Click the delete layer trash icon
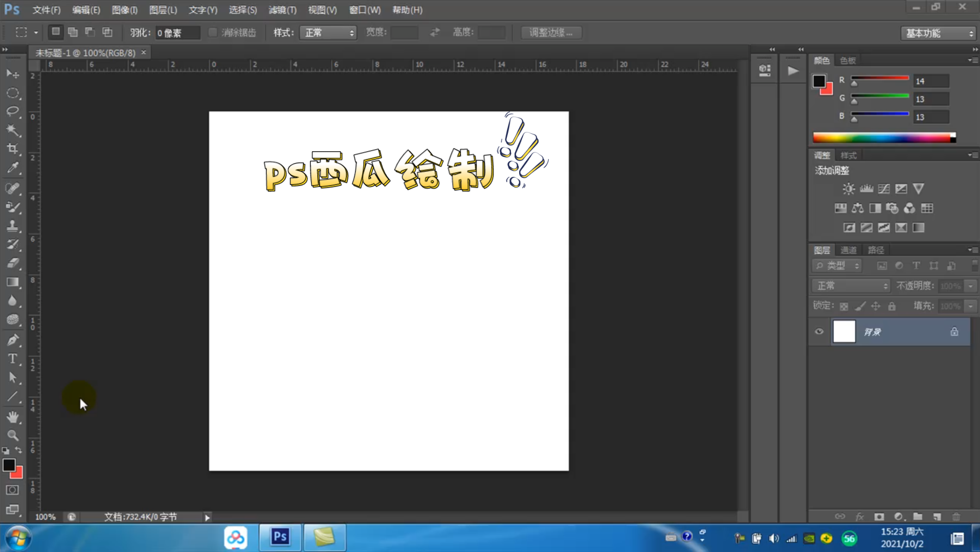Viewport: 980px width, 552px height. coord(956,517)
